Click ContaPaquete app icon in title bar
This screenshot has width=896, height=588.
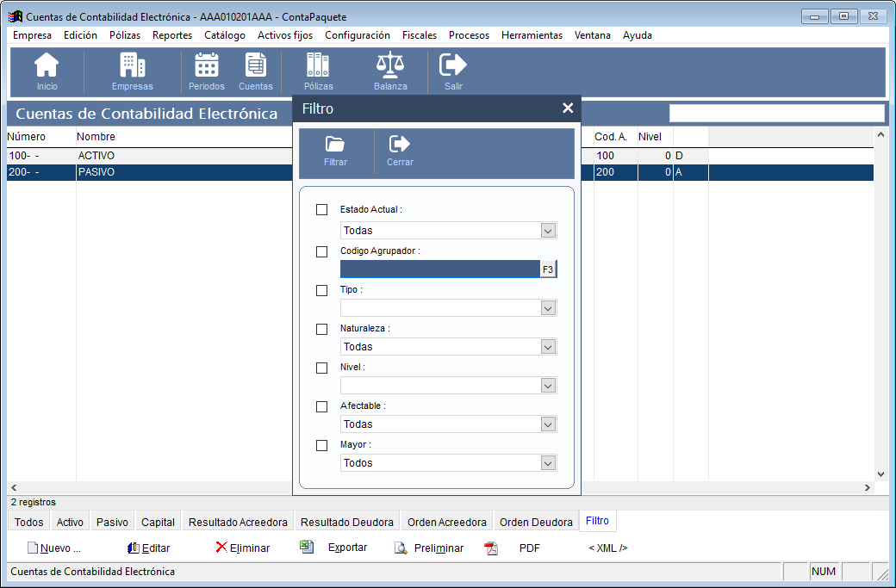click(x=16, y=16)
